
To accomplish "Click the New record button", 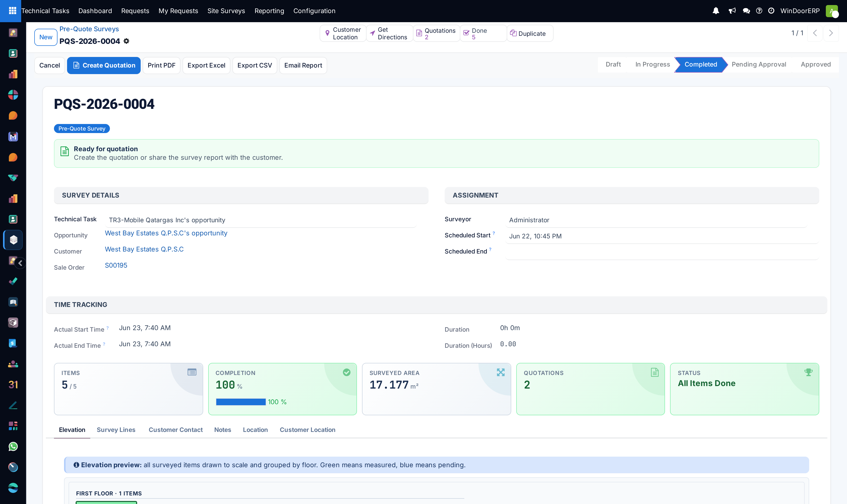I will [x=46, y=37].
